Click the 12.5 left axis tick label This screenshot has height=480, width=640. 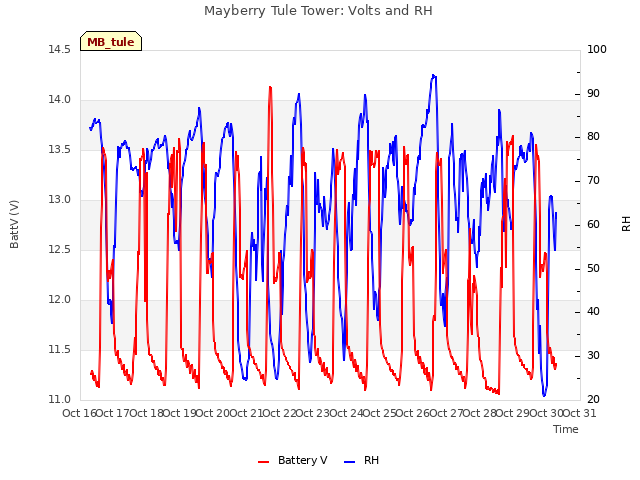[59, 249]
